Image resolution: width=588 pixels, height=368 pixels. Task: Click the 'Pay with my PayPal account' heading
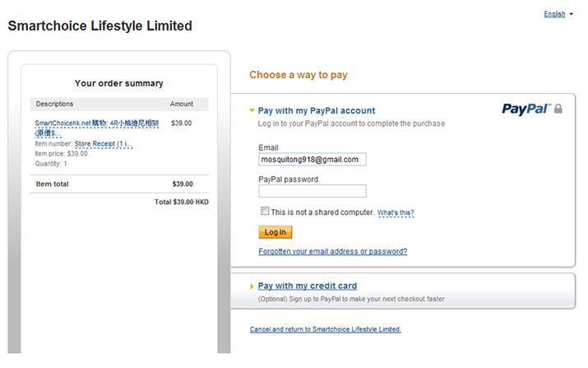317,111
